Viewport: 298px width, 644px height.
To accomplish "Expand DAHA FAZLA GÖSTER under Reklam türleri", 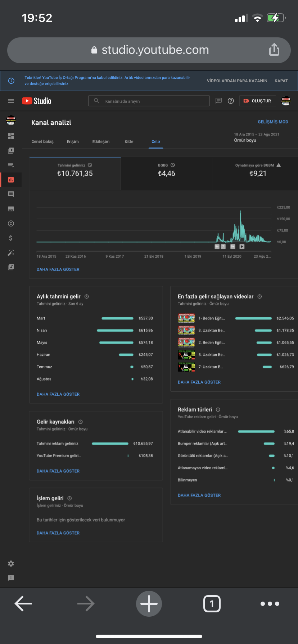I will tap(199, 495).
